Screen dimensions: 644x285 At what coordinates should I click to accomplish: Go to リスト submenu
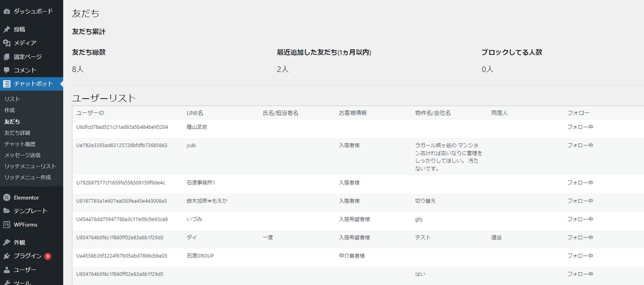click(12, 99)
